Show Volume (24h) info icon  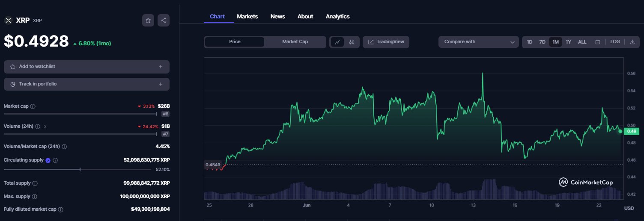pos(38,127)
